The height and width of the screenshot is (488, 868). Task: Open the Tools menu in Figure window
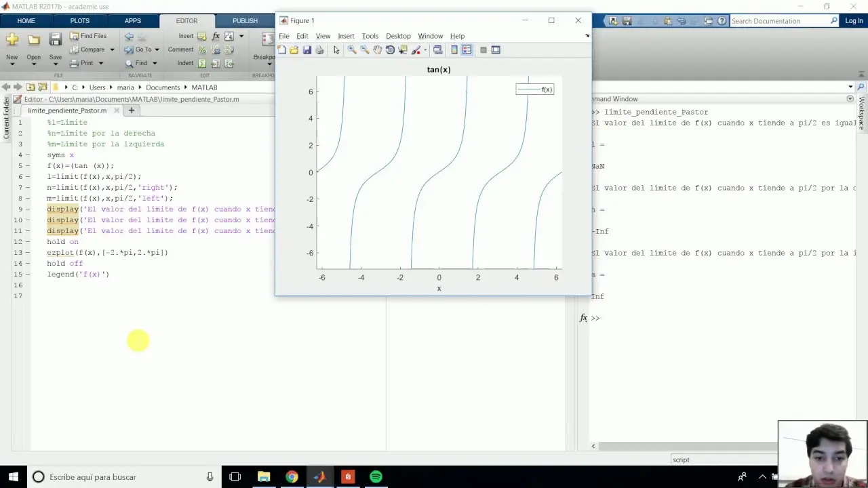[370, 36]
